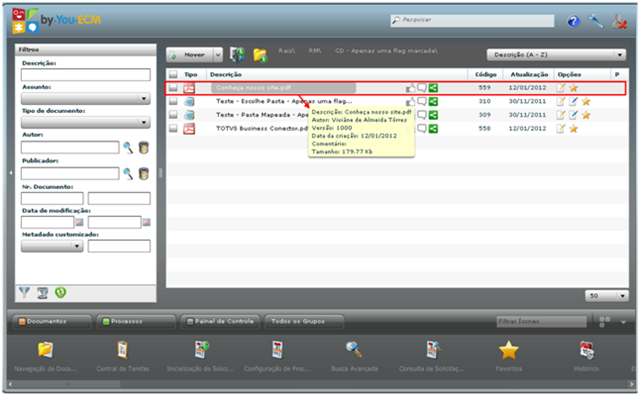Image resolution: width=640 pixels, height=396 pixels.
Task: Edit properties of document code 558
Action: click(x=561, y=129)
